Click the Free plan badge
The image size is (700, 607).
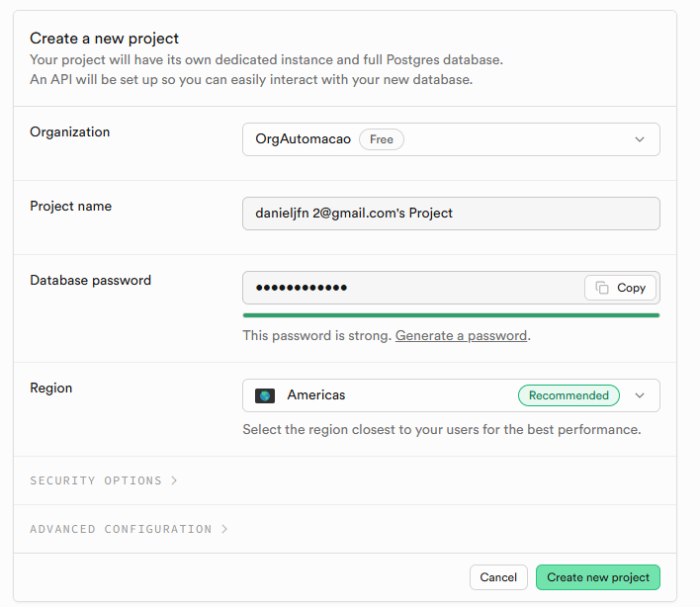click(x=382, y=139)
